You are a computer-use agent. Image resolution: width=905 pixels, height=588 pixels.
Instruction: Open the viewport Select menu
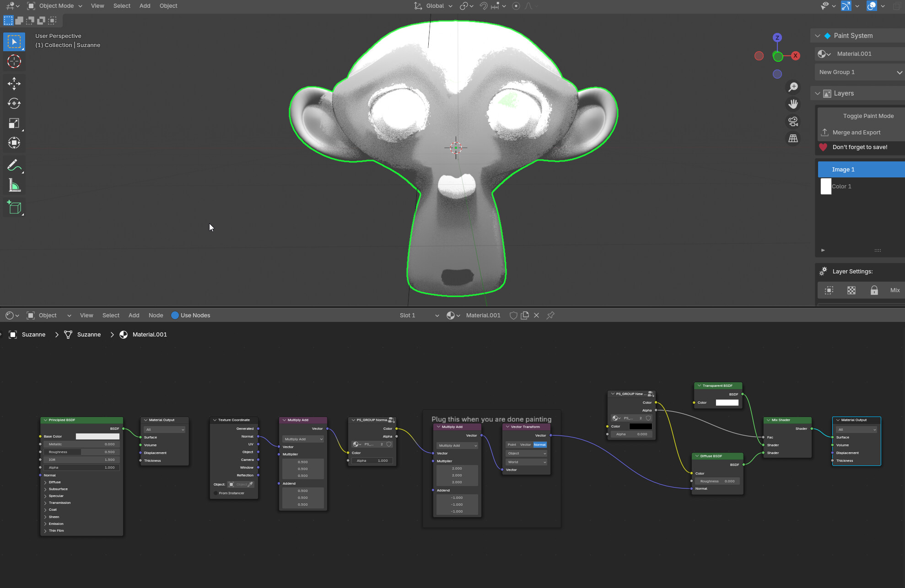(122, 6)
